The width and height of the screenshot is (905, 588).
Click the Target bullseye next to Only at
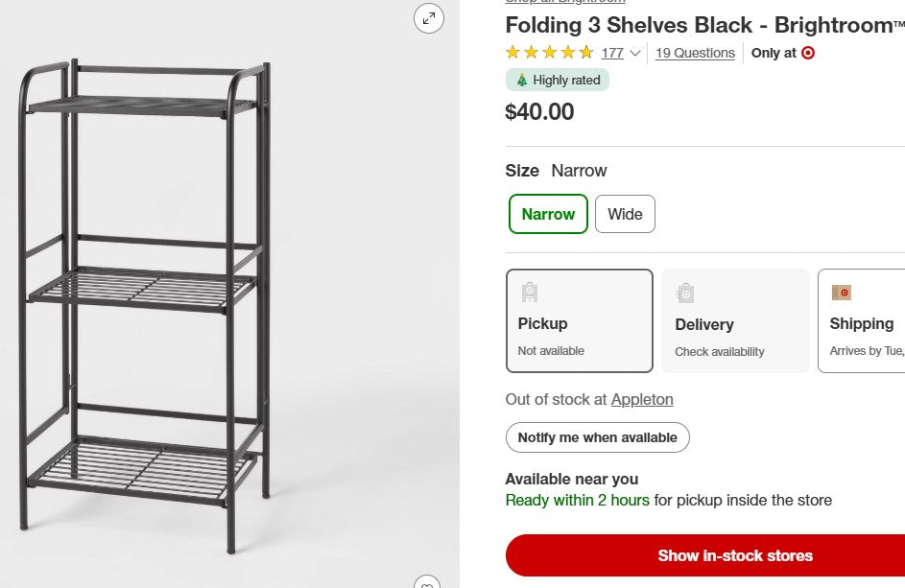pyautogui.click(x=809, y=53)
